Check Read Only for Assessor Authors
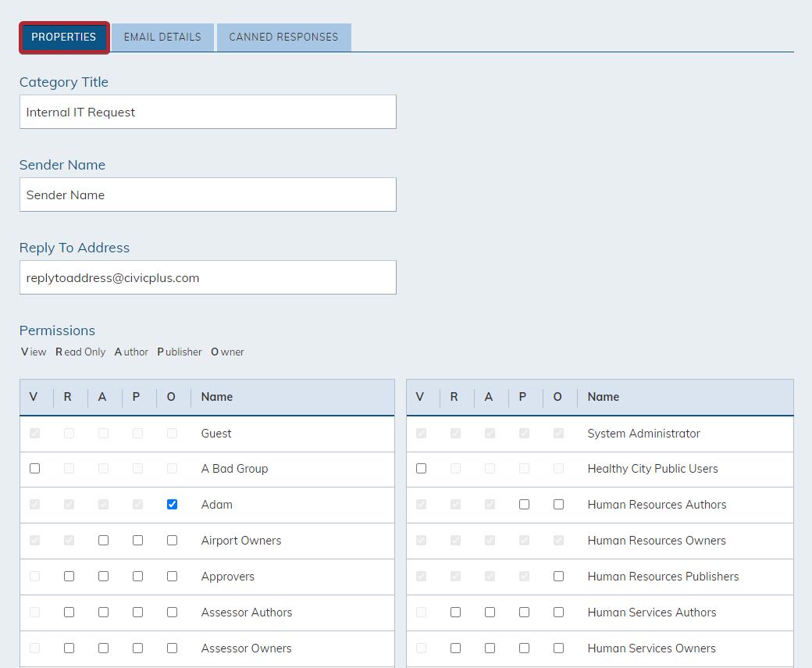Image resolution: width=812 pixels, height=668 pixels. 69,612
